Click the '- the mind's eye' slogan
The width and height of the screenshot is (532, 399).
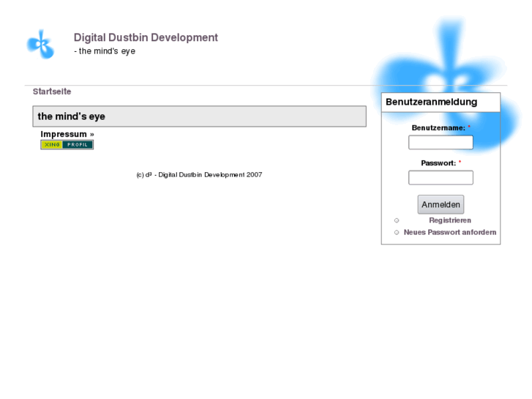105,51
